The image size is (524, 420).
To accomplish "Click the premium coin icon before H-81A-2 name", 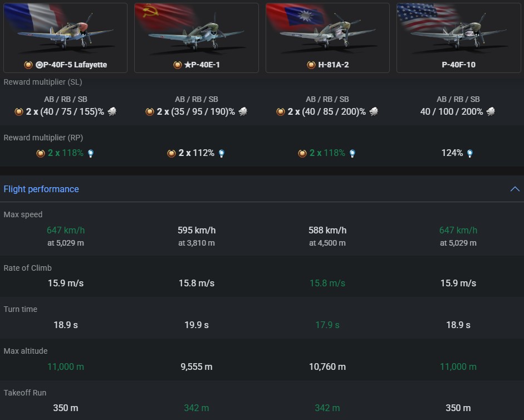I will pos(311,65).
